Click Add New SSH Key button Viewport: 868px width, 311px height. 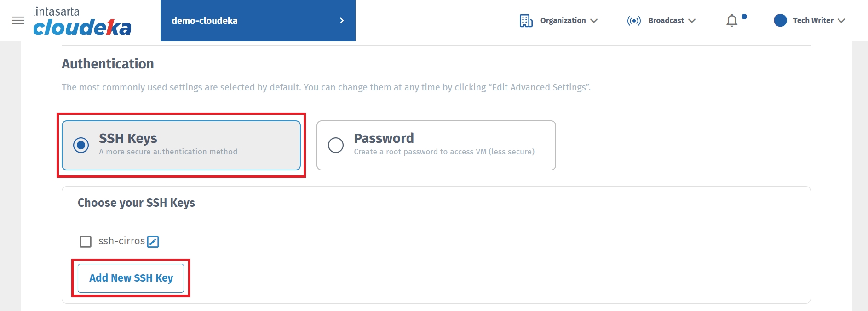[131, 278]
